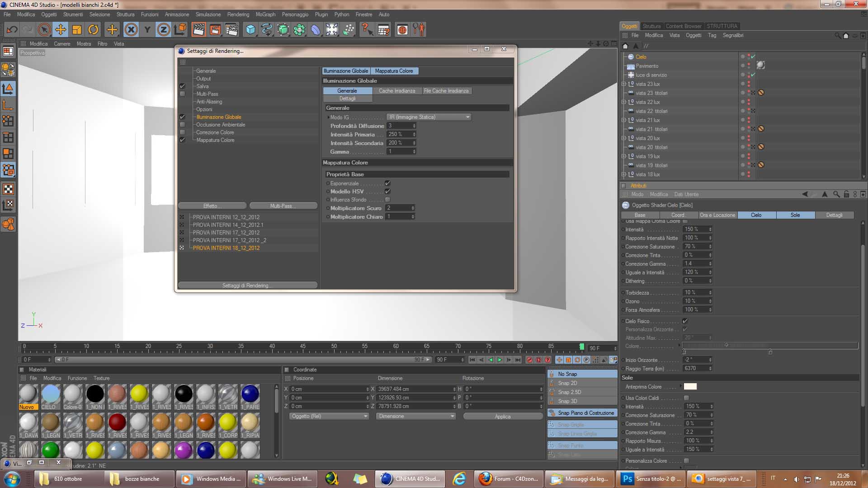Click the Play forward button in timeline
The width and height of the screenshot is (868, 488).
pyautogui.click(x=500, y=360)
